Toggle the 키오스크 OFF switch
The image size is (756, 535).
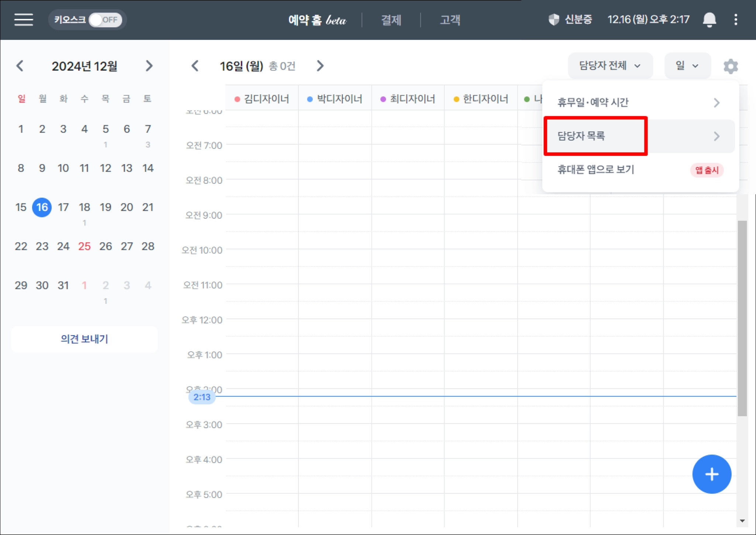[105, 20]
